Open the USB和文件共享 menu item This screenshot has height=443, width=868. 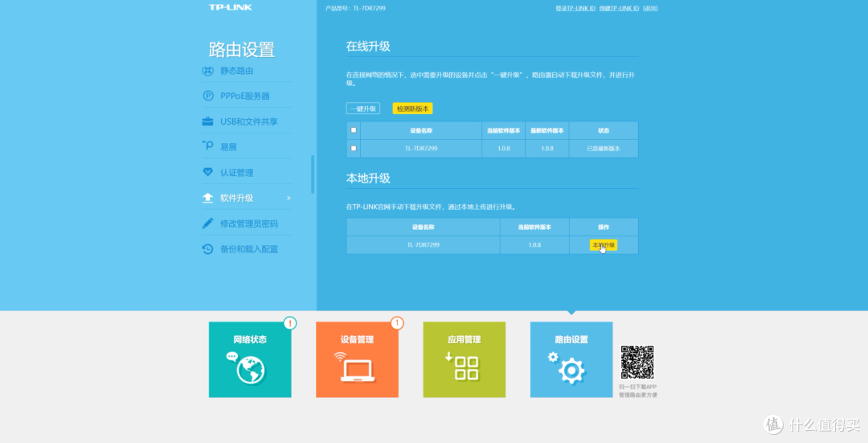[x=249, y=121]
